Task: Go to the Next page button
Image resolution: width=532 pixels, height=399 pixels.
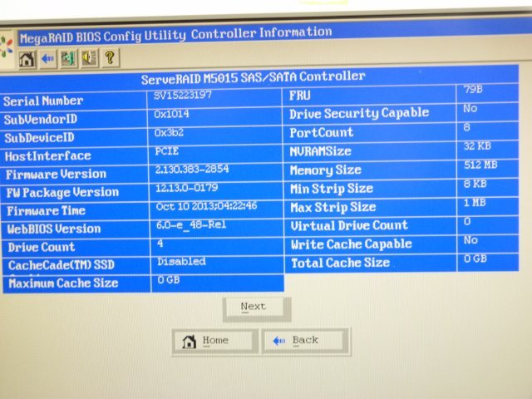Action: pos(257,309)
